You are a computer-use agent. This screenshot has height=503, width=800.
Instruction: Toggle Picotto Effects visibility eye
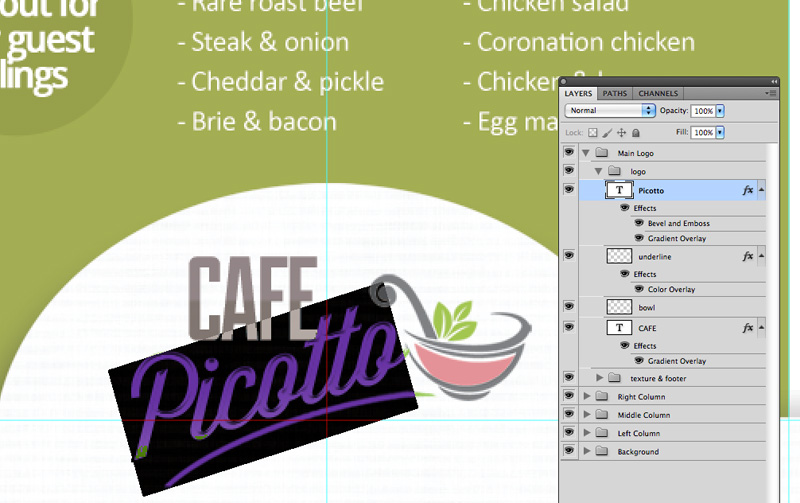[x=624, y=208]
